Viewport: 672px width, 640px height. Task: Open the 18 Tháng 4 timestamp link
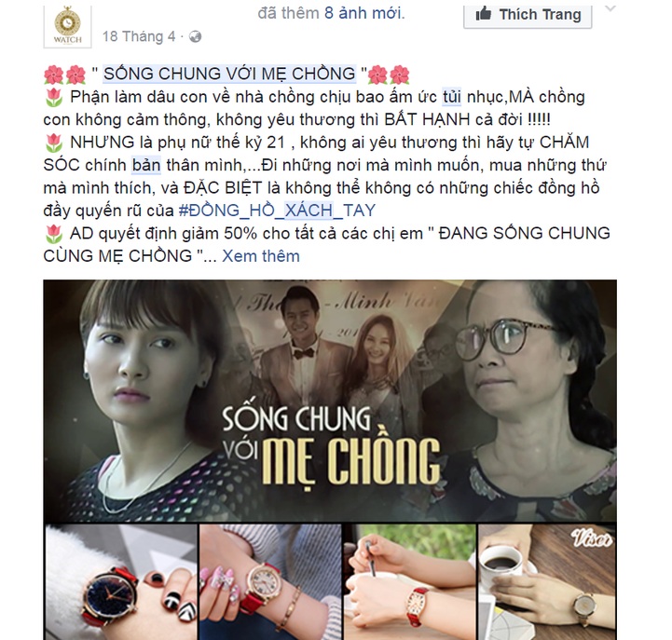(139, 36)
